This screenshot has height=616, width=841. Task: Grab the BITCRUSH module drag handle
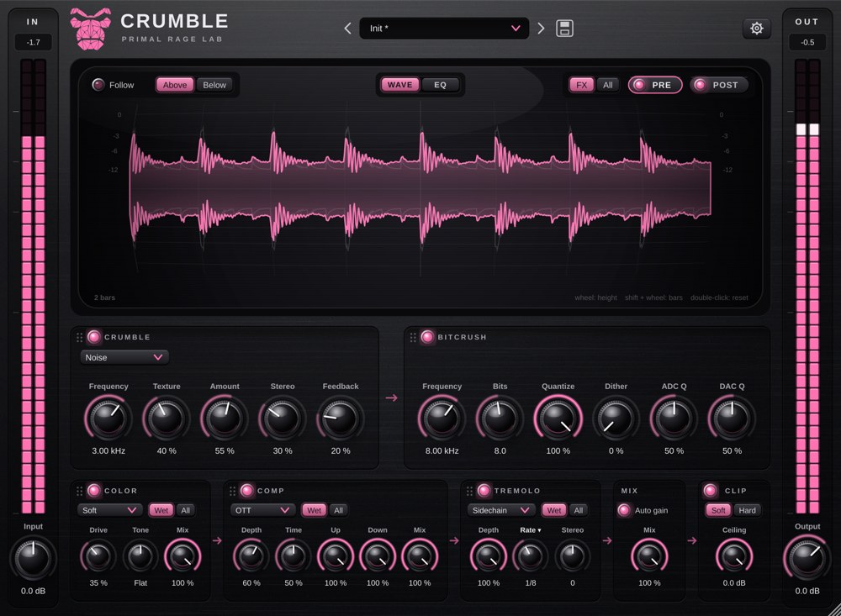tap(413, 337)
